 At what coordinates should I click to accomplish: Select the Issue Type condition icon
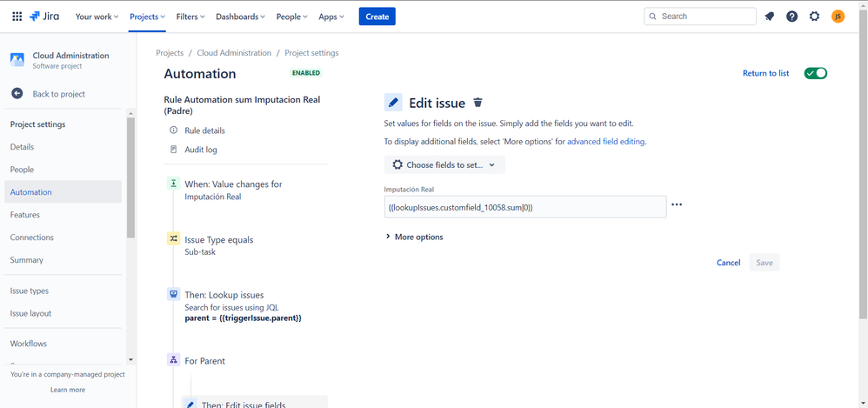pyautogui.click(x=174, y=238)
